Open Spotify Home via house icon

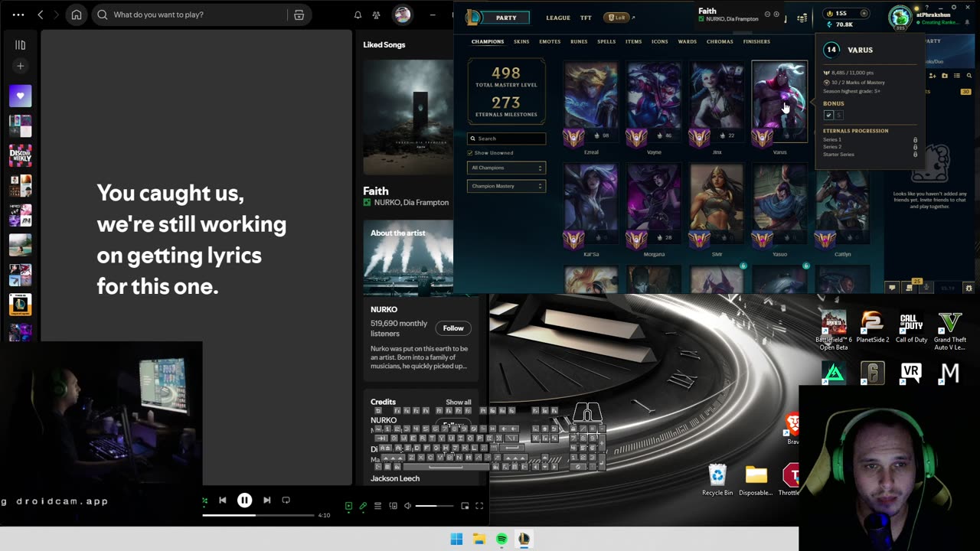(76, 15)
